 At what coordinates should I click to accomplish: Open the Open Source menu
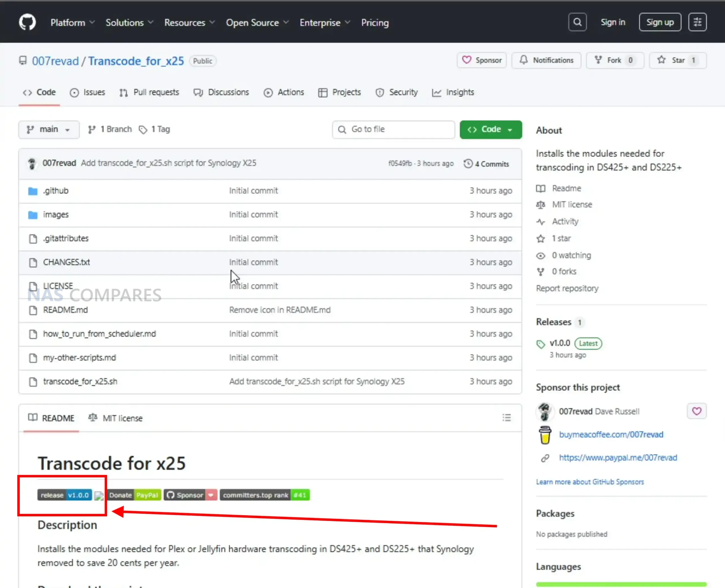coord(257,23)
